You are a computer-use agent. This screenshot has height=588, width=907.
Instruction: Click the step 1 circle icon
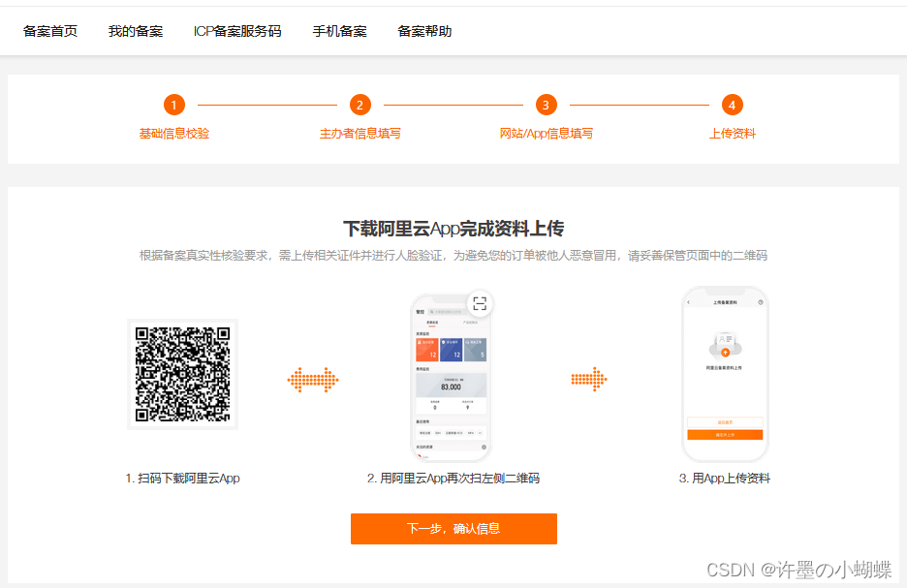pos(174,105)
